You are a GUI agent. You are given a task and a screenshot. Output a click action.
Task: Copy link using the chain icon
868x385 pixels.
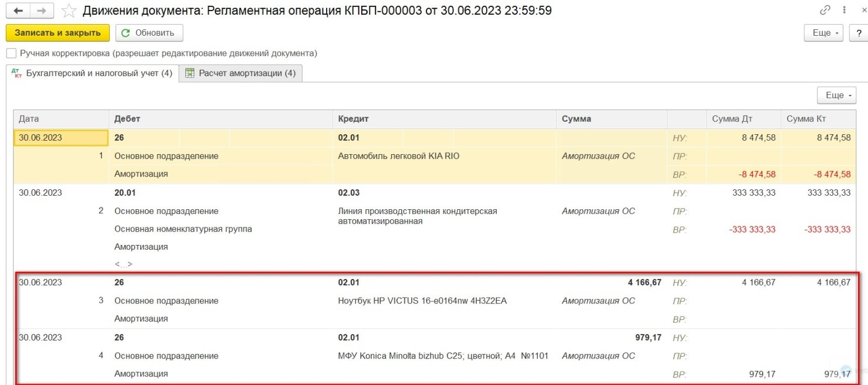click(x=825, y=10)
